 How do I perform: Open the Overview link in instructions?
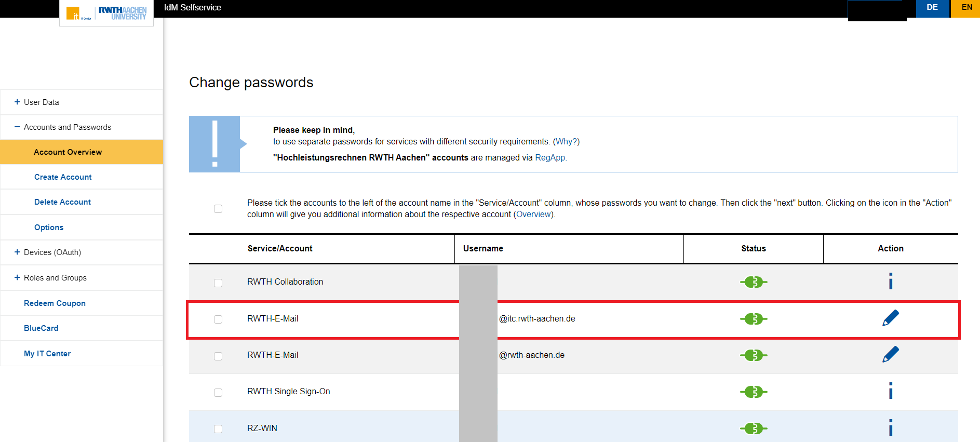pyautogui.click(x=533, y=214)
